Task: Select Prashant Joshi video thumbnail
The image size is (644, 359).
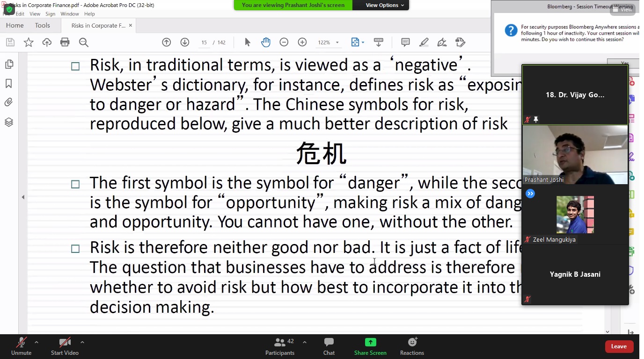Action: point(575,155)
